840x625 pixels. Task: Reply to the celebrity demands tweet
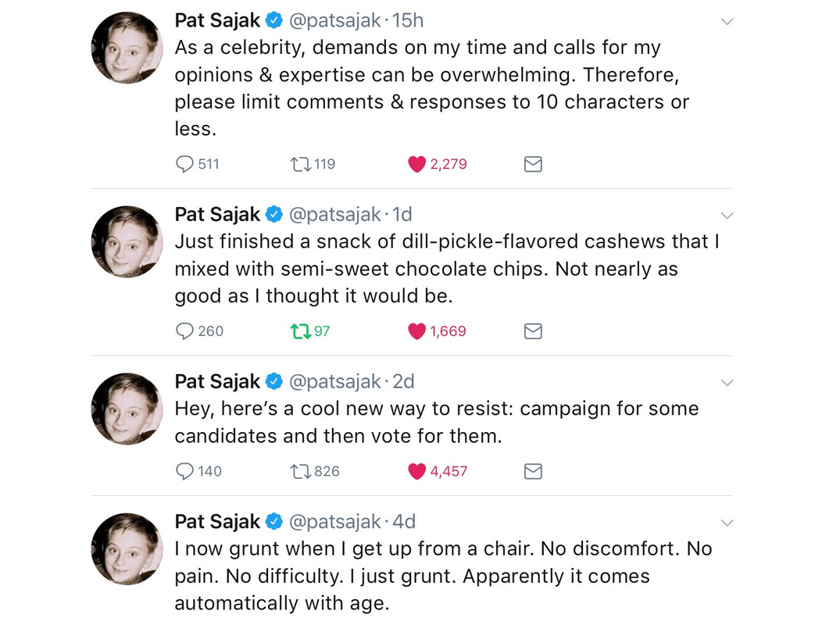point(185,164)
